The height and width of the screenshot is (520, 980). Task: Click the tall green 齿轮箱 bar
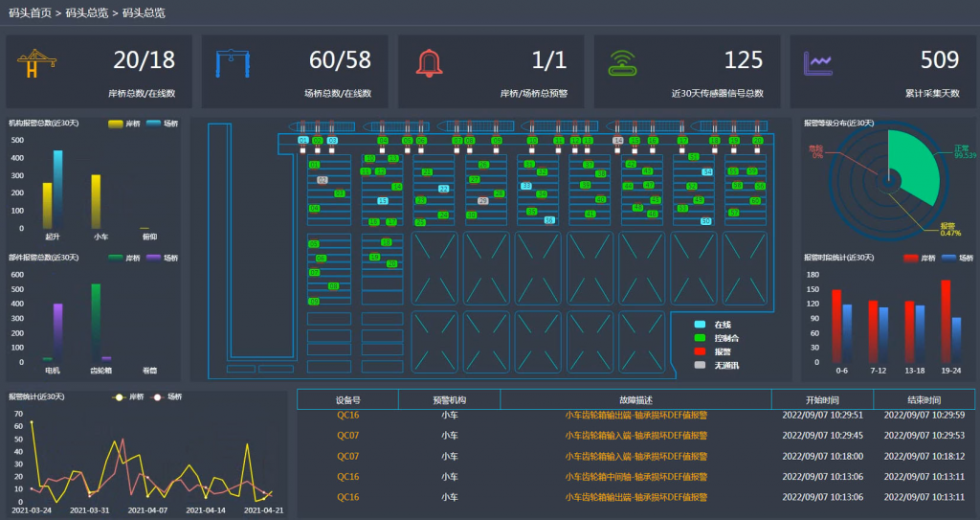96,323
